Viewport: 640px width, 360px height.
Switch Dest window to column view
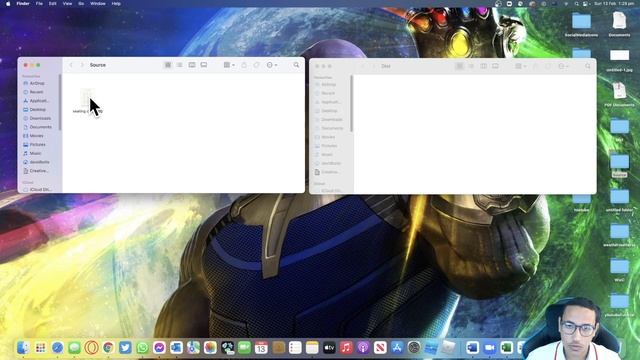click(x=483, y=66)
